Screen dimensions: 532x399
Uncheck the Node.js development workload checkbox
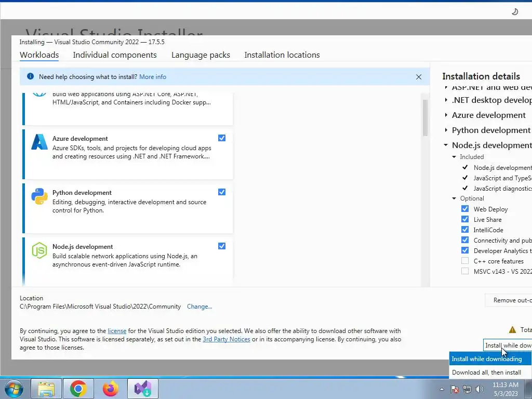tap(222, 246)
